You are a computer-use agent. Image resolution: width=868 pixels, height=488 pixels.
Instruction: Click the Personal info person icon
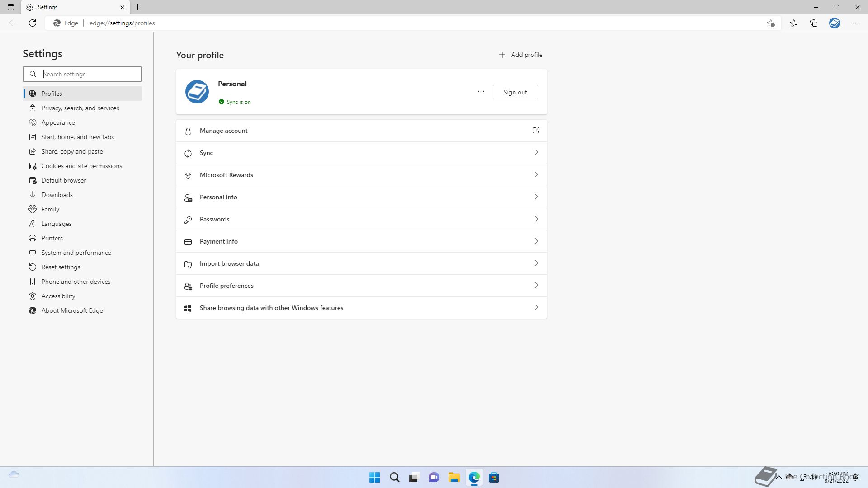click(x=188, y=197)
